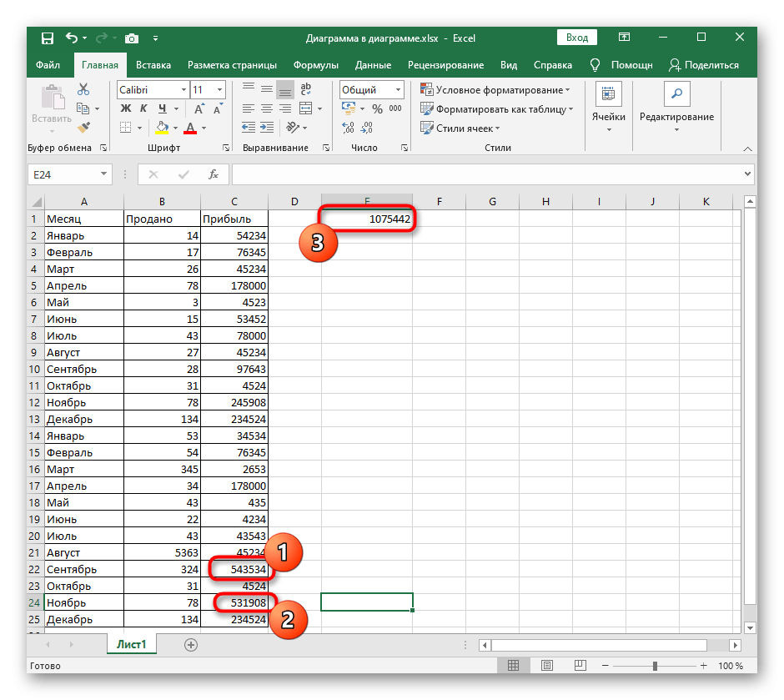Image resolution: width=784 pixels, height=700 pixels.
Task: Click the Increase Decimal icon
Action: tap(348, 128)
